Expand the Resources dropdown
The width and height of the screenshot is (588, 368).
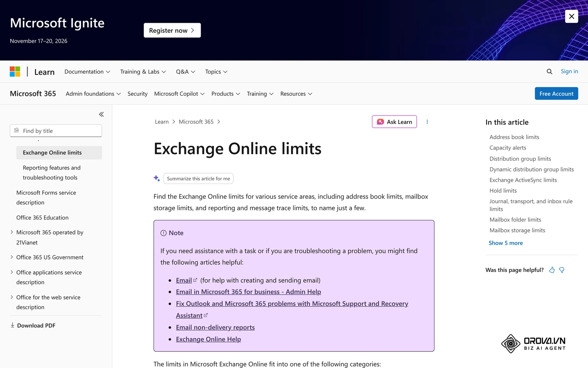pyautogui.click(x=296, y=94)
